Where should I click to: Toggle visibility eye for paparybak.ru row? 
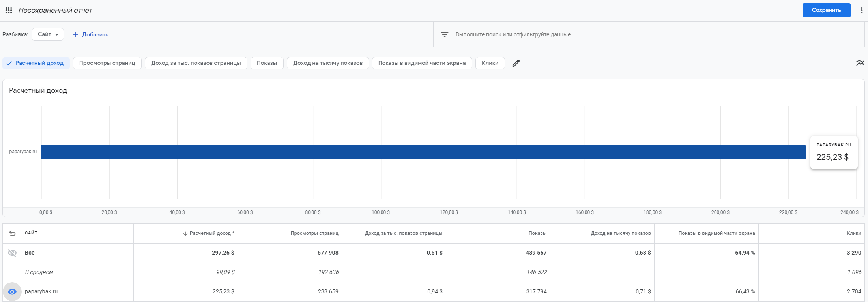tap(12, 292)
